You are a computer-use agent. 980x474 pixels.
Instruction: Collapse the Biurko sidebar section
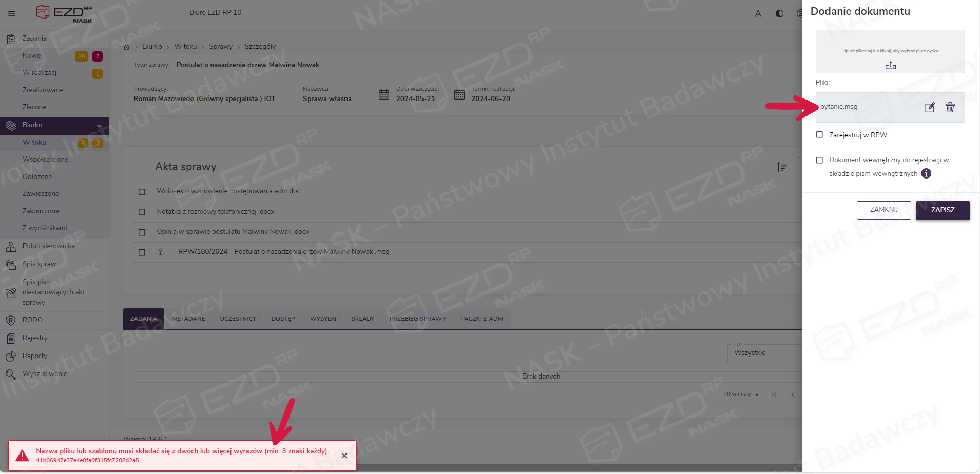pos(99,126)
